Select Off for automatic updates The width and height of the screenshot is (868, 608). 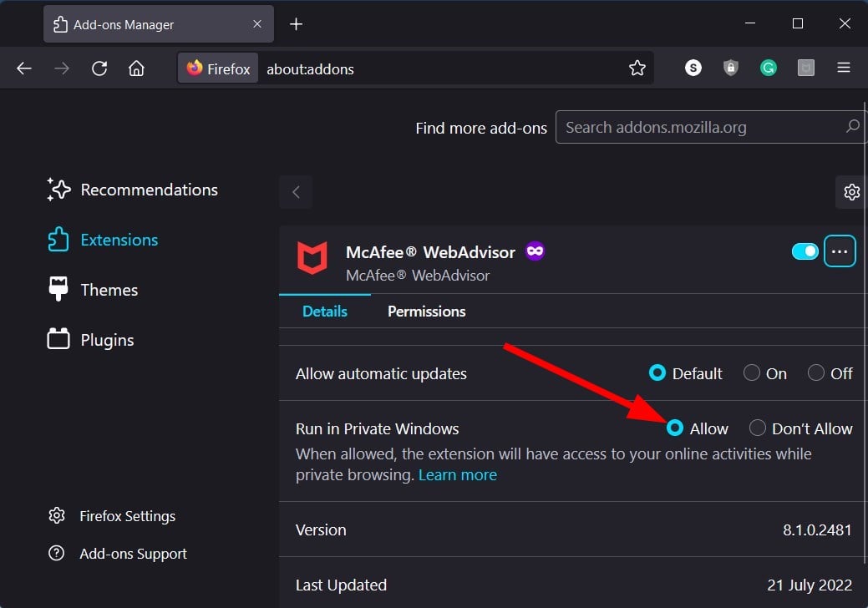pyautogui.click(x=815, y=372)
